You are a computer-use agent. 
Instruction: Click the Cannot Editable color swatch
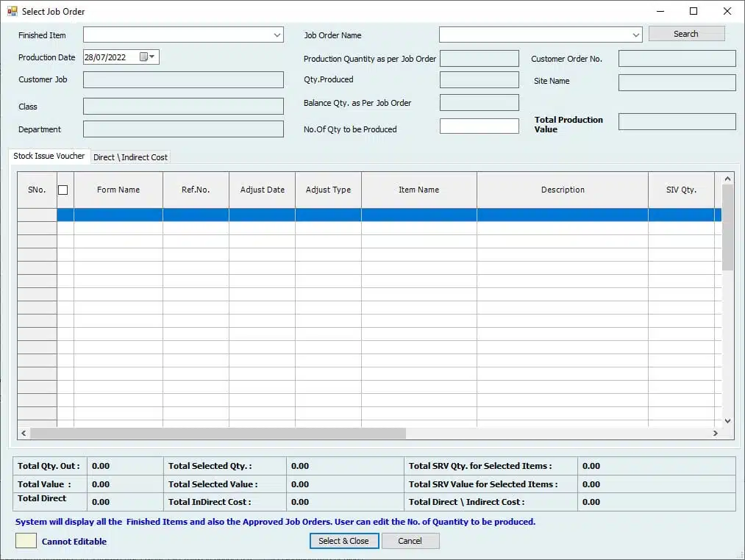[26, 541]
